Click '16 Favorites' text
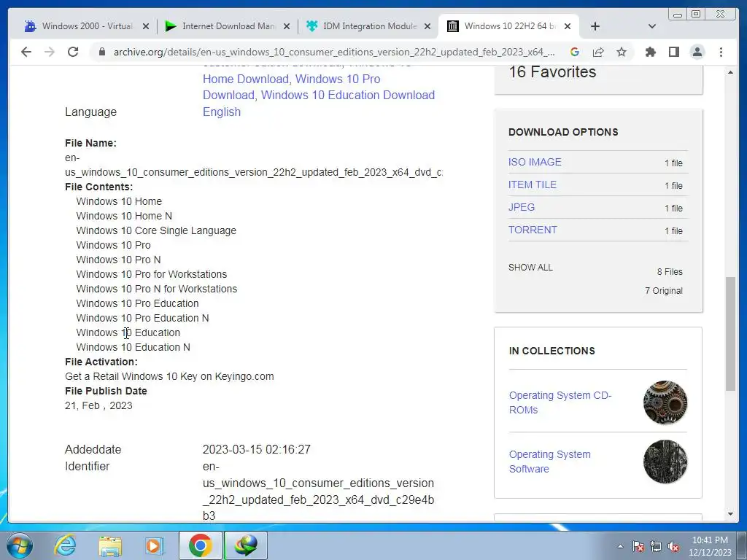 pos(552,72)
